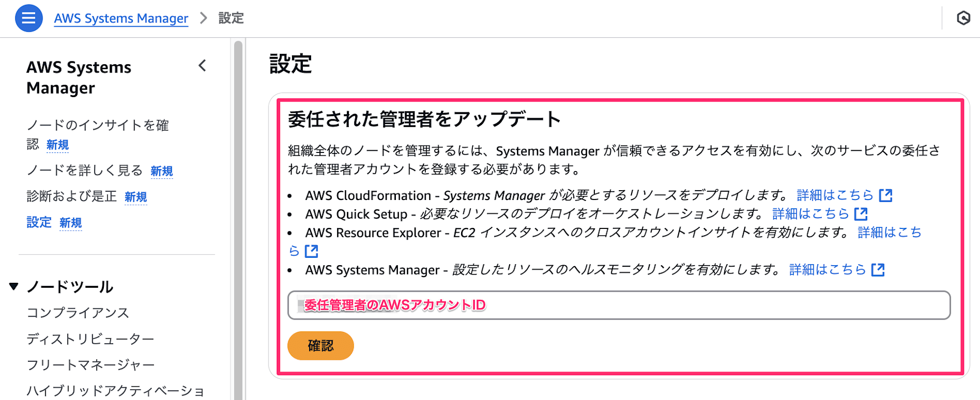Click the orange 確認 button

pos(320,346)
